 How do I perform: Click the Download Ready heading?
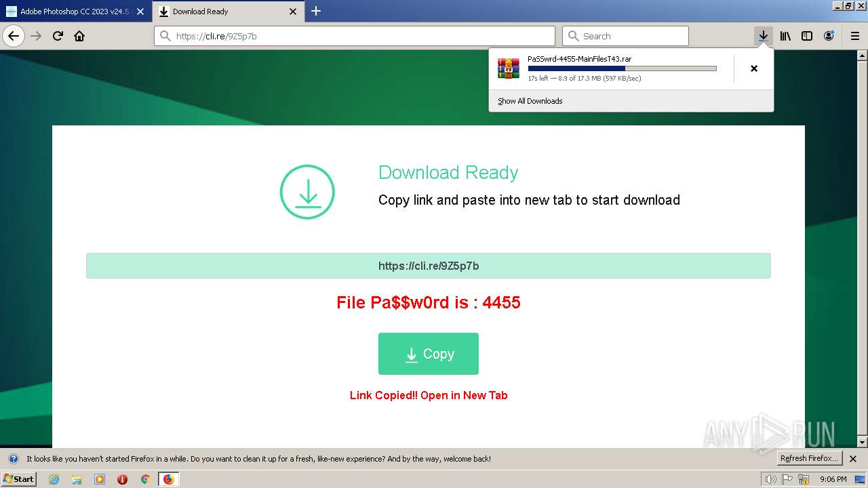tap(448, 173)
